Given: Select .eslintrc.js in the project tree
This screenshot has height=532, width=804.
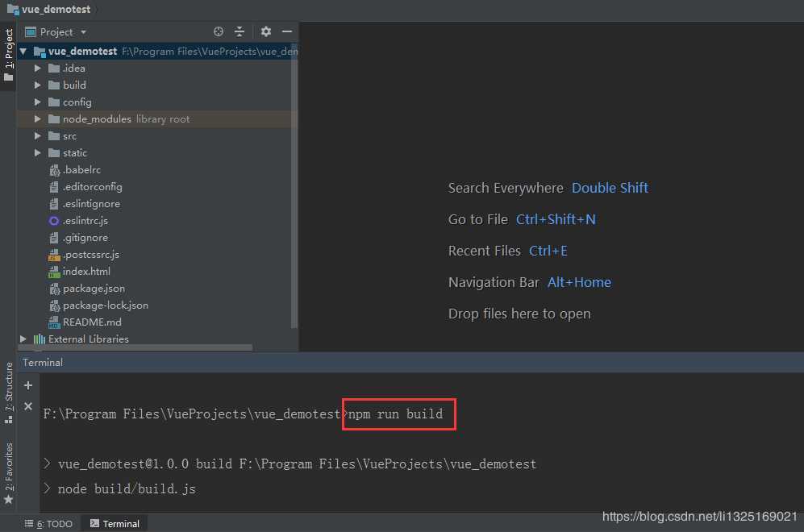Looking at the screenshot, I should [85, 220].
